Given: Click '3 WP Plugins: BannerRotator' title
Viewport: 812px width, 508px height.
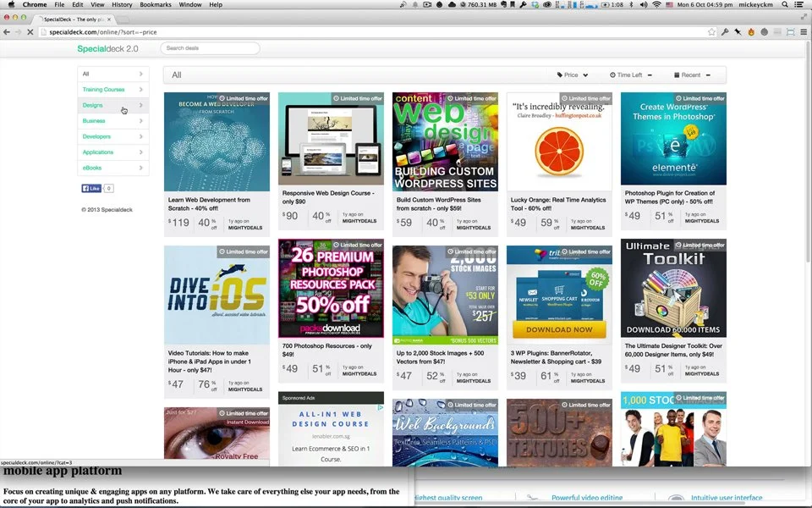Looking at the screenshot, I should [556, 357].
